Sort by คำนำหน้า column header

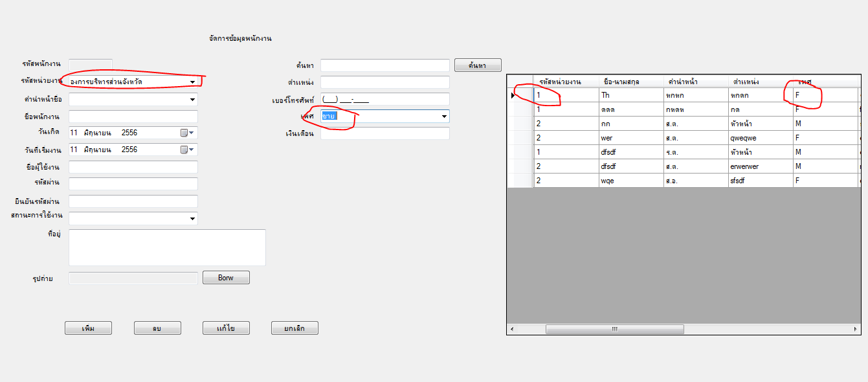[x=696, y=82]
